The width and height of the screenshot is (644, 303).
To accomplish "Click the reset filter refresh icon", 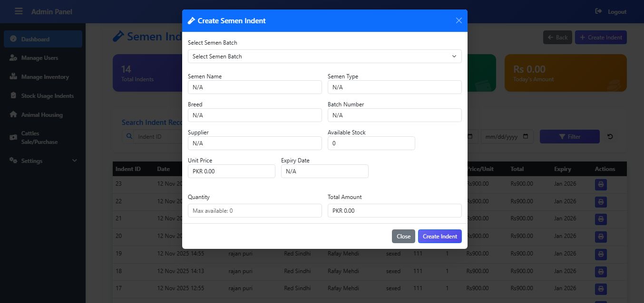I will 610,137.
